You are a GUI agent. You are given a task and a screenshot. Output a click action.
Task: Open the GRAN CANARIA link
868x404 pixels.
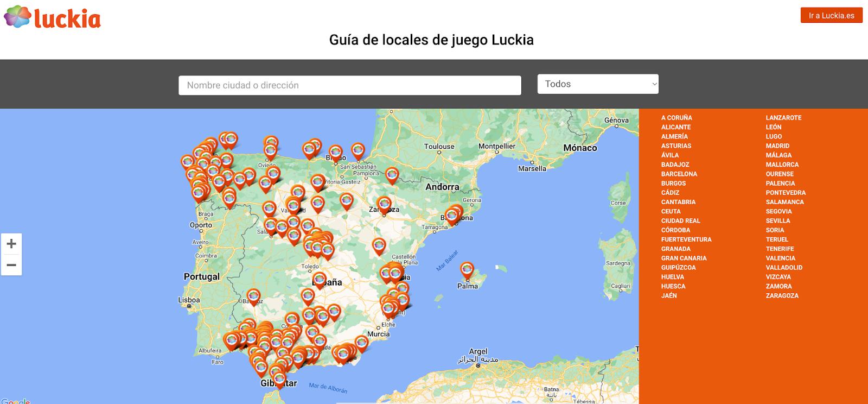[x=684, y=258]
